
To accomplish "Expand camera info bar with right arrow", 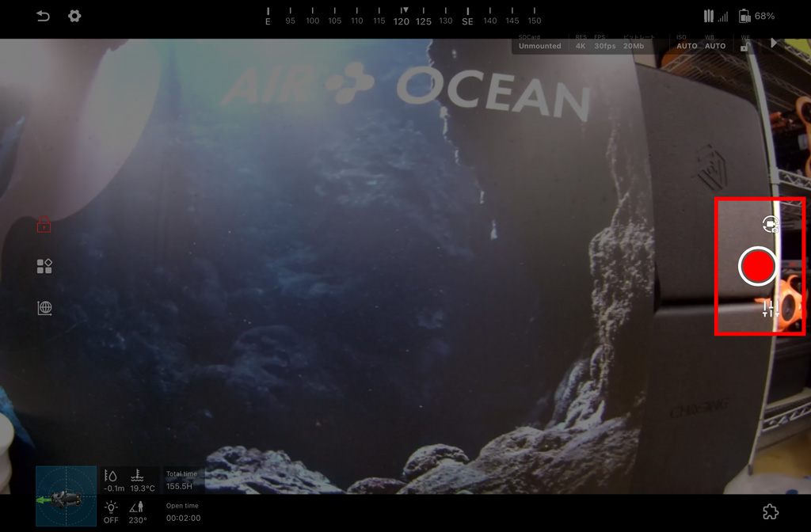I will [x=775, y=43].
